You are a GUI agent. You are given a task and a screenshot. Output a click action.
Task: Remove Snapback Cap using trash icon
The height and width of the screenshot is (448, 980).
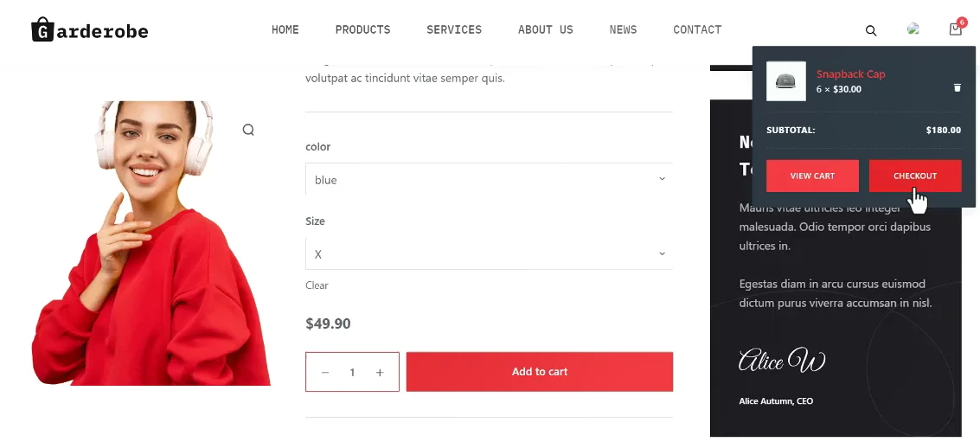pyautogui.click(x=957, y=87)
